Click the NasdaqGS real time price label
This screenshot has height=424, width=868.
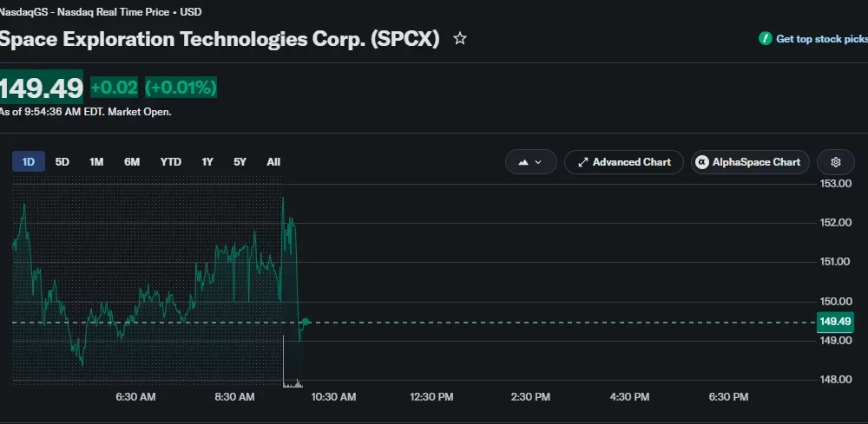click(100, 11)
